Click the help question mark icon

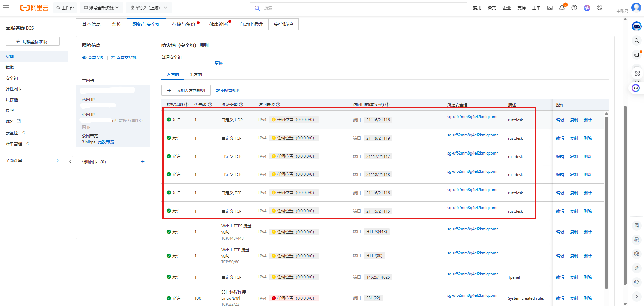click(x=574, y=8)
